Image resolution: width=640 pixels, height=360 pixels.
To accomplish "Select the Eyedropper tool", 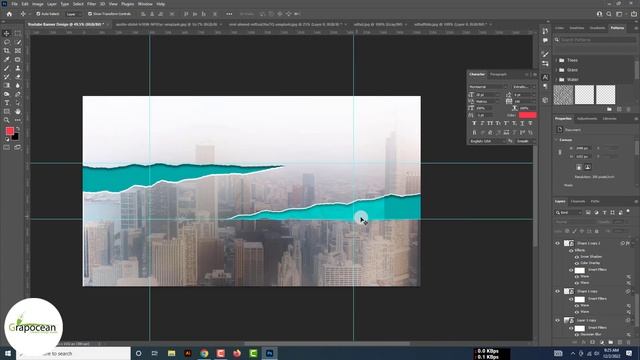I will [7, 60].
